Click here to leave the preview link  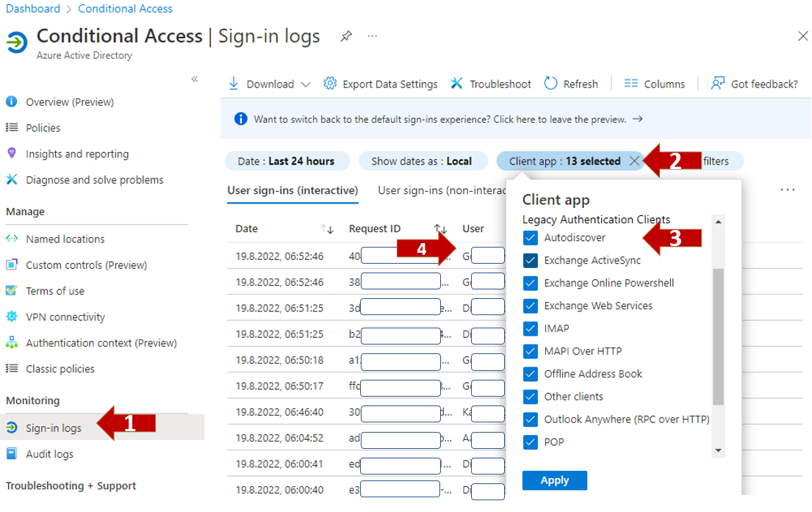[x=559, y=119]
